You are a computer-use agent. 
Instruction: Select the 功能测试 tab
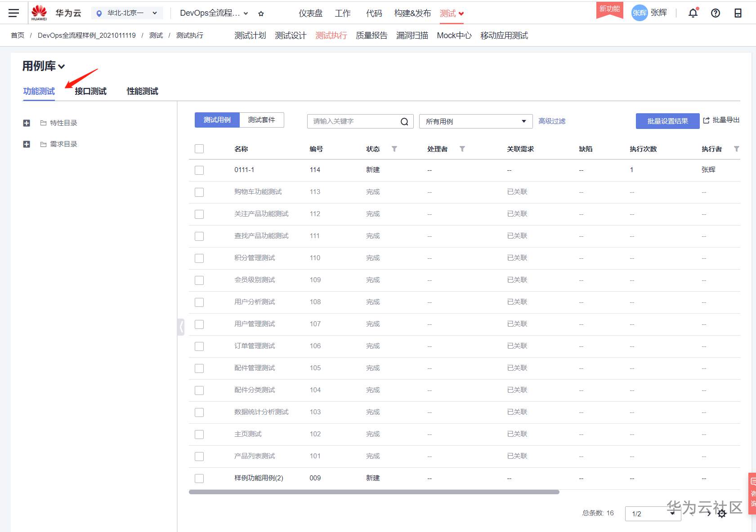39,91
